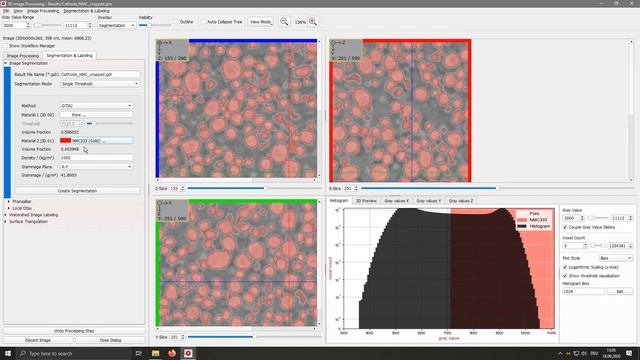The image size is (640, 360).
Task: Open the Segmentation Mode dropdown
Action: [100, 84]
